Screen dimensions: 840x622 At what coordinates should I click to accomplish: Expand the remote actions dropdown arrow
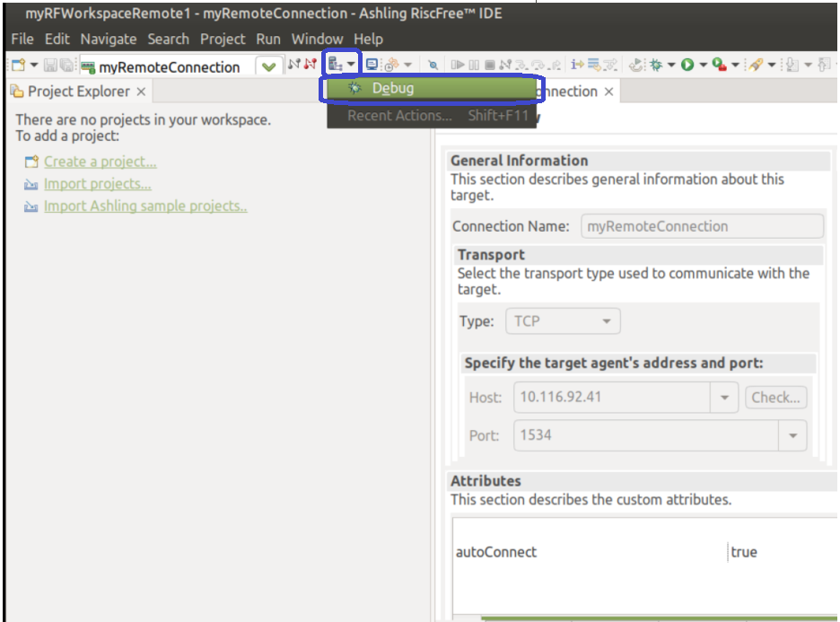(x=351, y=65)
